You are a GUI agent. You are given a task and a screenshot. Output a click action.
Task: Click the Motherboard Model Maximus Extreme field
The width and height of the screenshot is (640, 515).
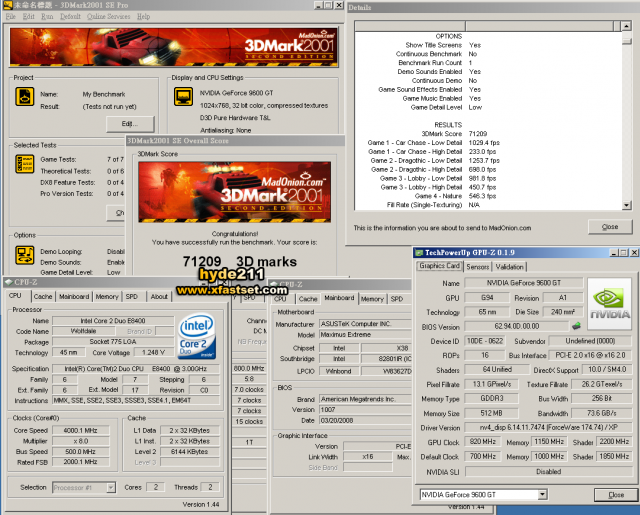tap(365, 335)
